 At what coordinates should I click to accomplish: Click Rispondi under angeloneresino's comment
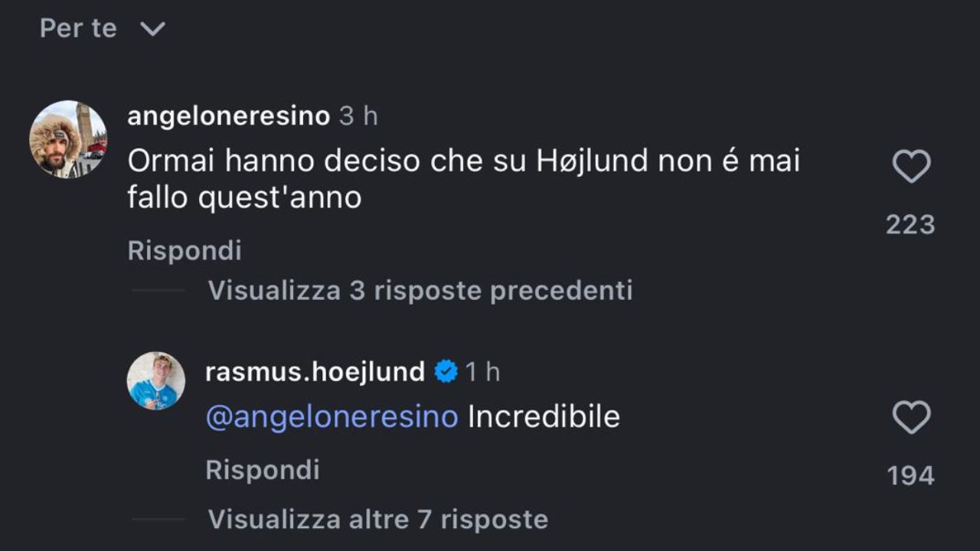[185, 250]
